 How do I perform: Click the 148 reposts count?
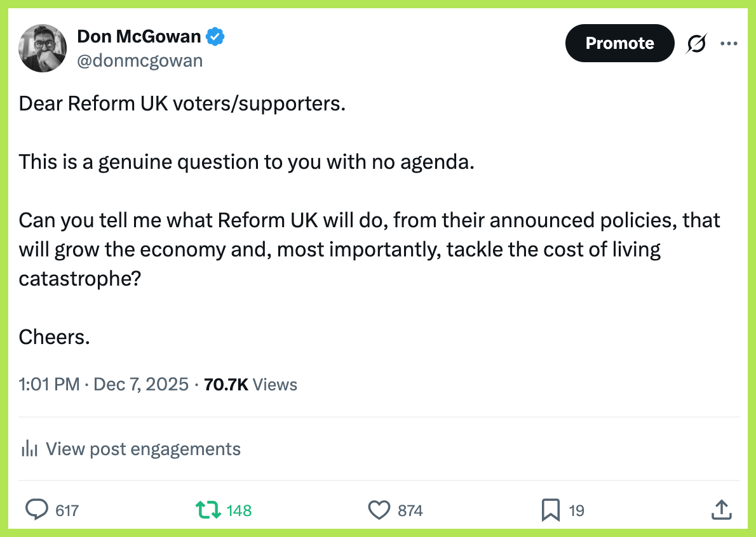point(240,510)
